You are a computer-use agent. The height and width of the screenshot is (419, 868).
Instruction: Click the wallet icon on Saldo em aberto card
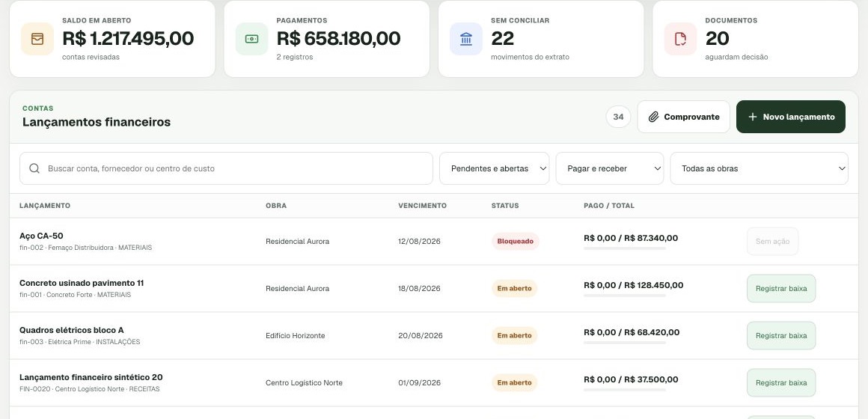pyautogui.click(x=37, y=39)
